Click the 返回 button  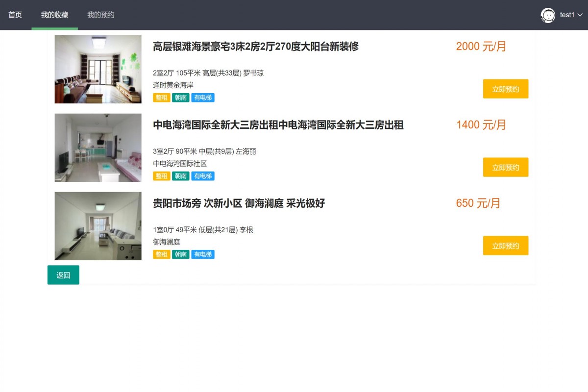[63, 275]
